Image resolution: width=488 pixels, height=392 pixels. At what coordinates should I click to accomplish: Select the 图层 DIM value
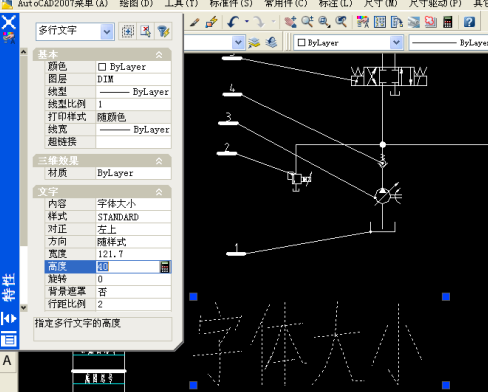(133, 79)
